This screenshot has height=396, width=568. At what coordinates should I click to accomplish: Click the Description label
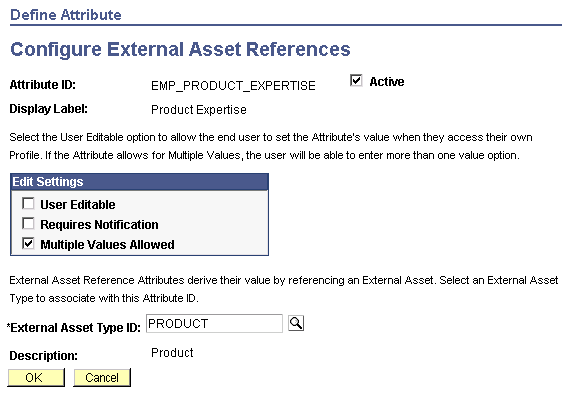(43, 356)
